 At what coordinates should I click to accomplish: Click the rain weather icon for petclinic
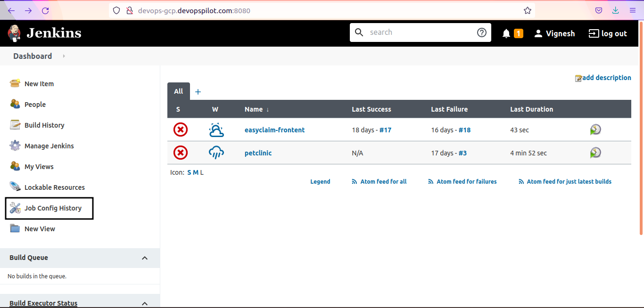pyautogui.click(x=216, y=153)
